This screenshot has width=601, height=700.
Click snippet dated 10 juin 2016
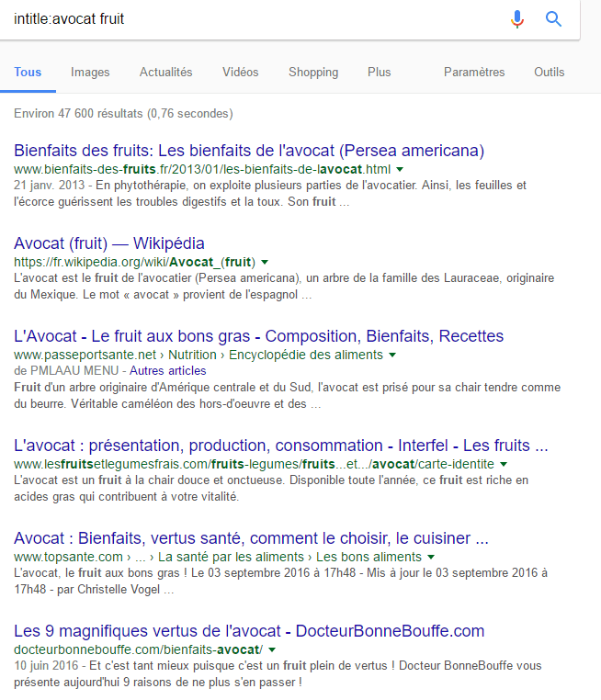tap(278, 674)
